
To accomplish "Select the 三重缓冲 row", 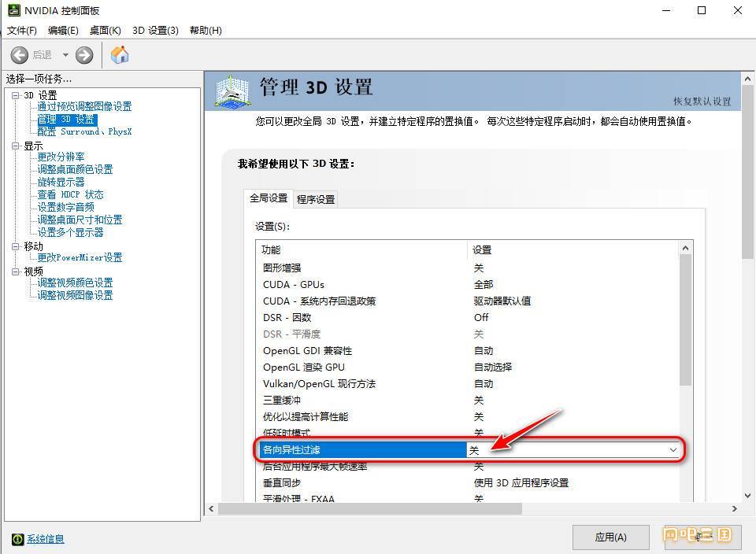I will [468, 401].
